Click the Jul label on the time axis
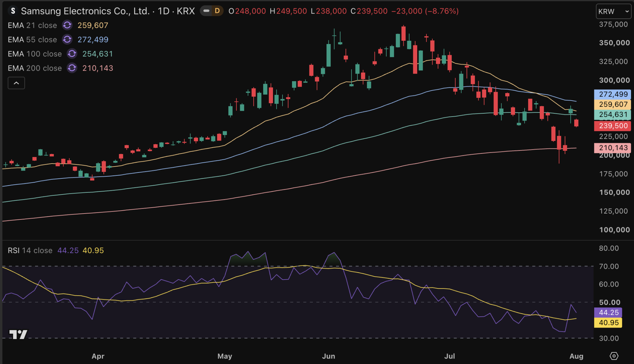Screen dimensions: 634x364 [x=449, y=356]
